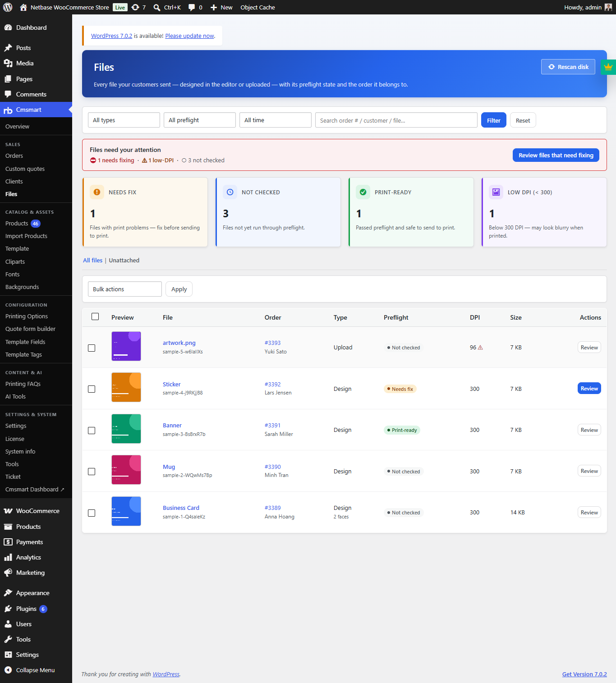
Task: Click the Cmsmart logo icon in sidebar
Action: [8, 110]
